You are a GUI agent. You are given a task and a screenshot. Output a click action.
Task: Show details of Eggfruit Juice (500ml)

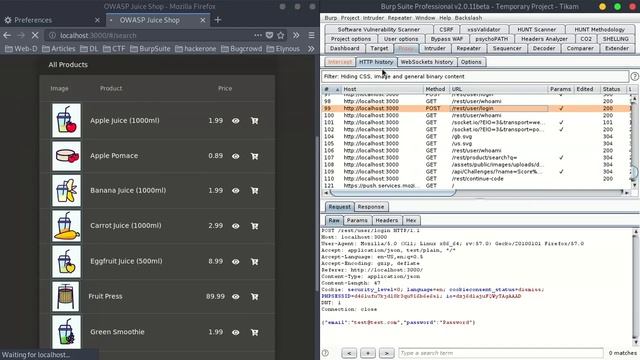[236, 262]
